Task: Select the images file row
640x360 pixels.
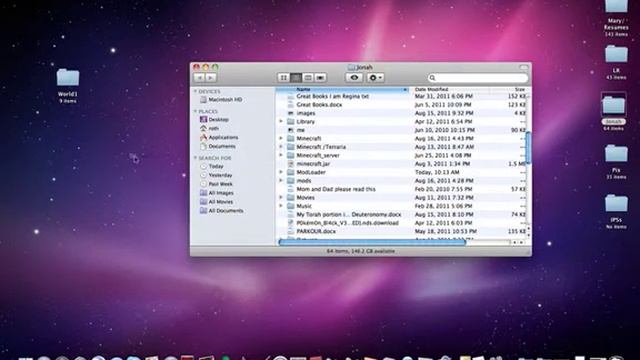Action: [x=401, y=113]
